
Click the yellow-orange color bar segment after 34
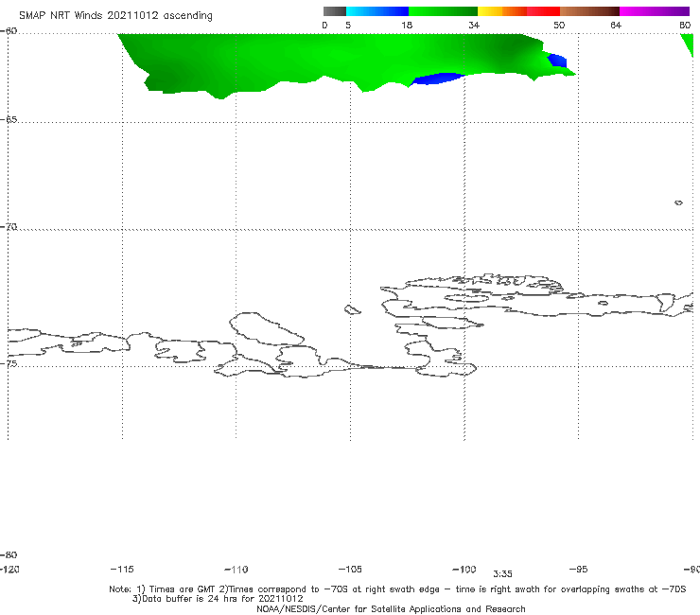[x=501, y=11]
